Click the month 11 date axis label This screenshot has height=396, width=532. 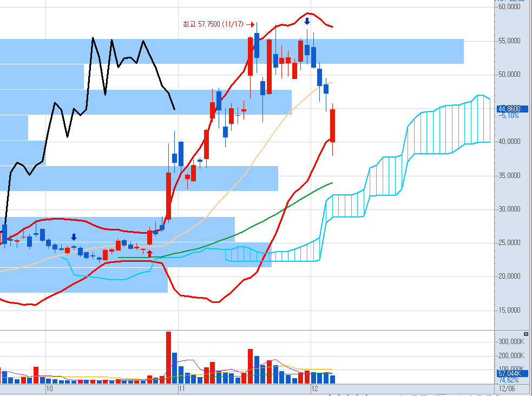click(182, 388)
